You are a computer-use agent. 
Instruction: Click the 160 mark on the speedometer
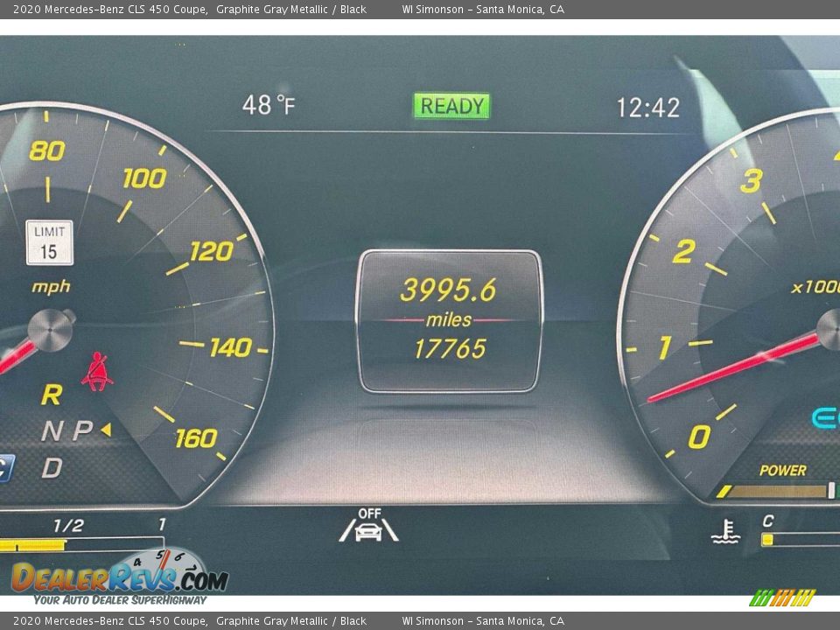point(196,438)
